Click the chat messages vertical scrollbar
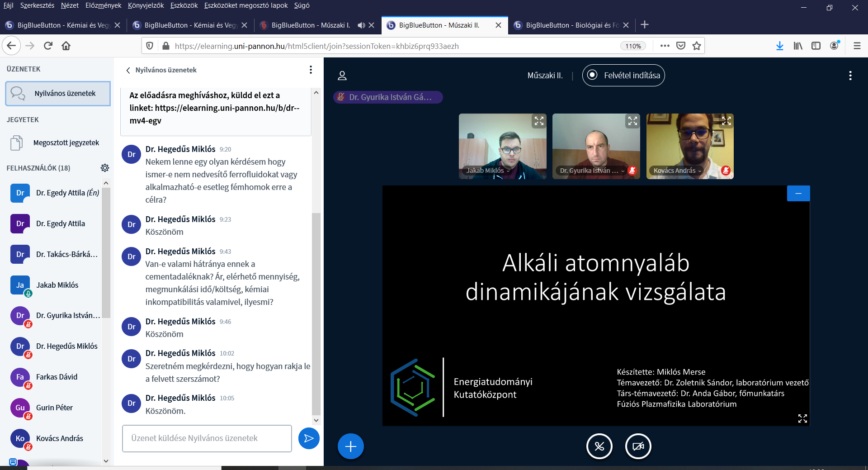Viewport: 868px width, 470px height. tap(316, 312)
